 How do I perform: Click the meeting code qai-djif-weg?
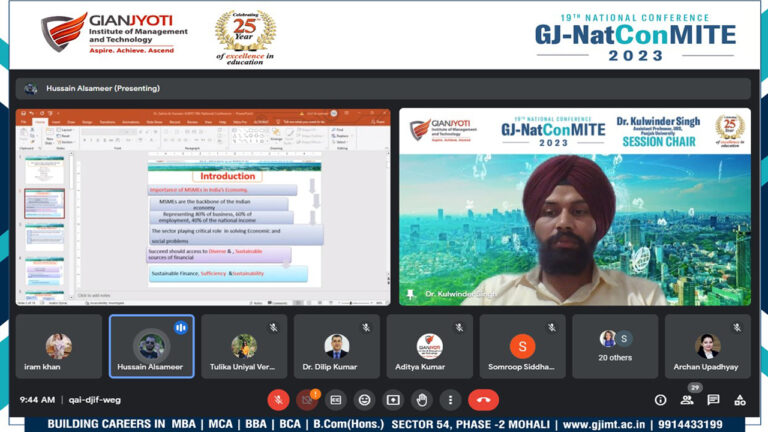[x=95, y=400]
